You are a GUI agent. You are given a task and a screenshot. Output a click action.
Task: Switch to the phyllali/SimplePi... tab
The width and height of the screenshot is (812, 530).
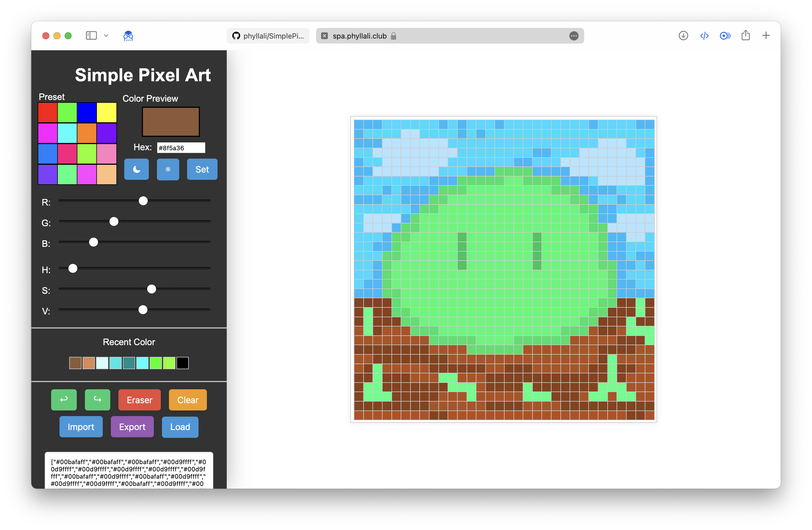(268, 36)
